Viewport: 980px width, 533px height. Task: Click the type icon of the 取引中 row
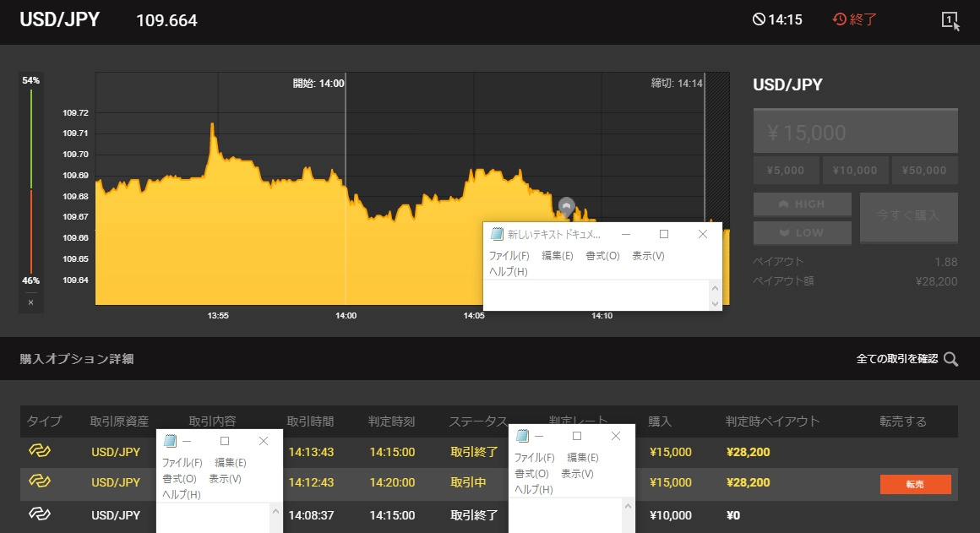coord(40,482)
